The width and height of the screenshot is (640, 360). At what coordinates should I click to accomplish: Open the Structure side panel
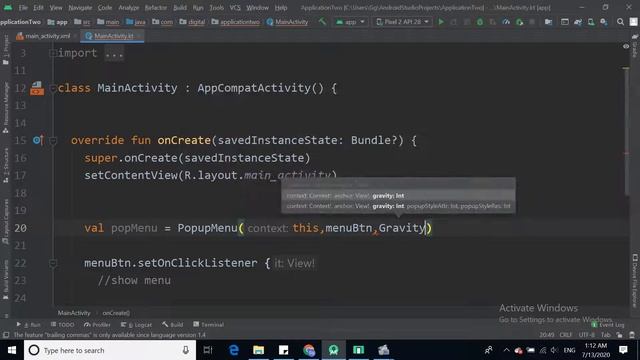(6, 165)
